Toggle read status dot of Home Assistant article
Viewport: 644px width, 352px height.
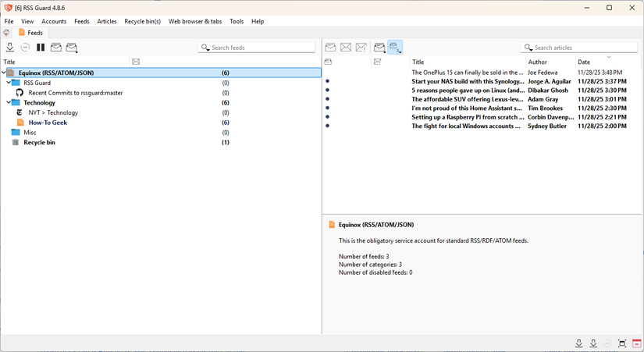(x=327, y=108)
